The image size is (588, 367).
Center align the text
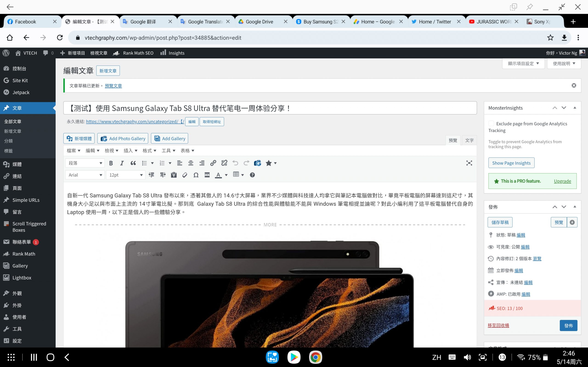tap(191, 163)
